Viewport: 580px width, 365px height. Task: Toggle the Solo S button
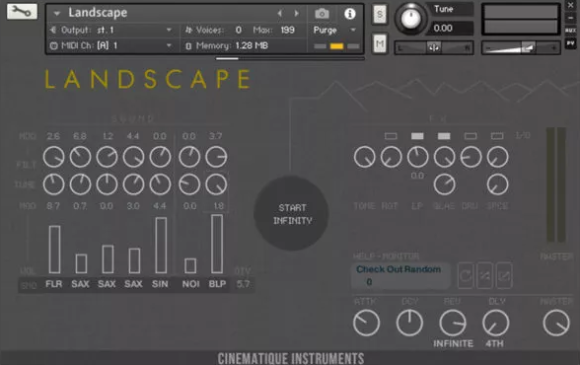[x=380, y=15]
